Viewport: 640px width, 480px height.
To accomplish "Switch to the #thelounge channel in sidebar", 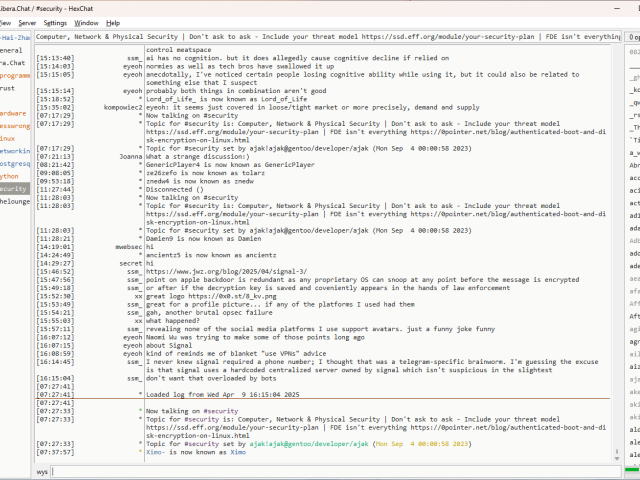I will (15, 201).
